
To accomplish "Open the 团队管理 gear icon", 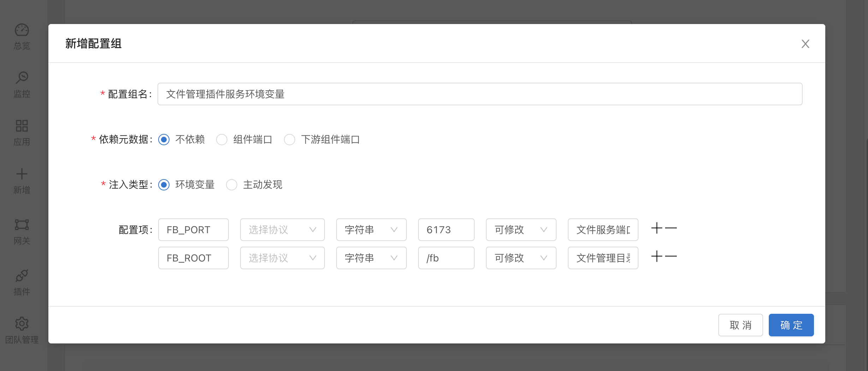I will (x=22, y=324).
